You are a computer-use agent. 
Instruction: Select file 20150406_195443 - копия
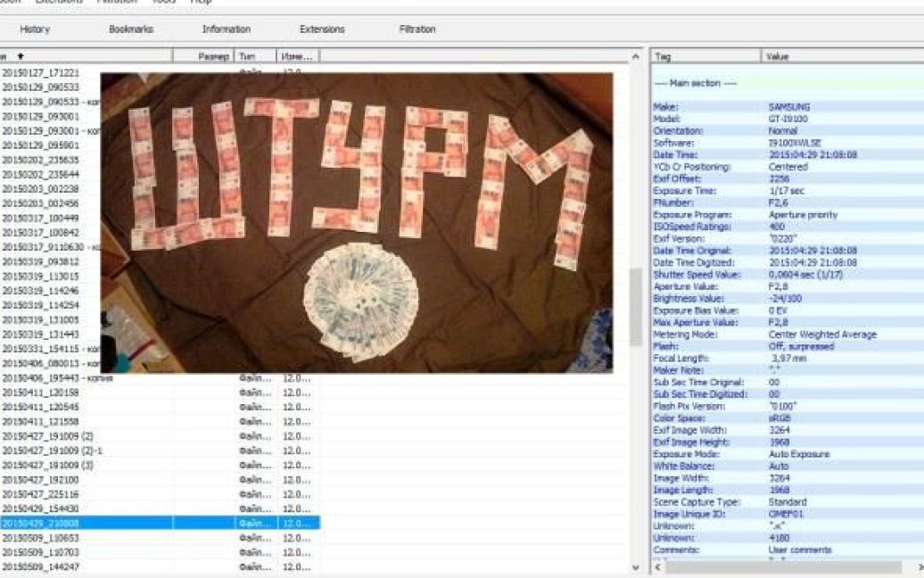57,377
